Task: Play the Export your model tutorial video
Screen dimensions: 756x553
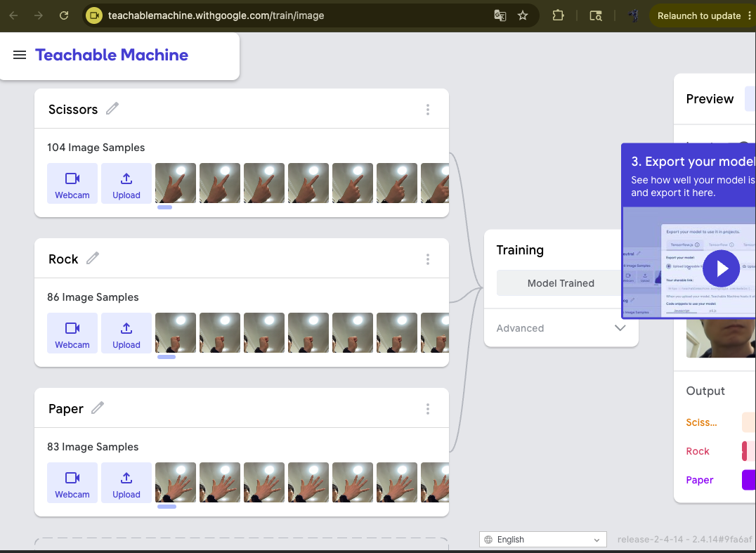Action: coord(721,268)
